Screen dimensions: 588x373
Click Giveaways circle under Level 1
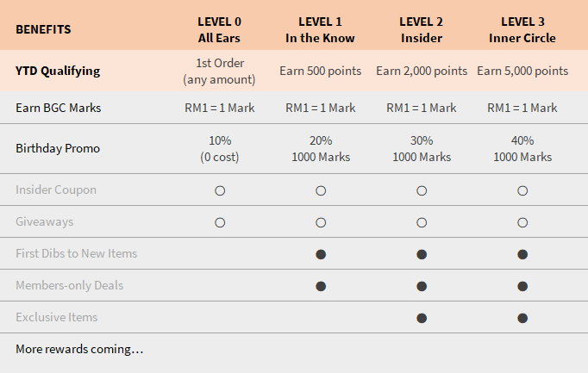pos(321,222)
